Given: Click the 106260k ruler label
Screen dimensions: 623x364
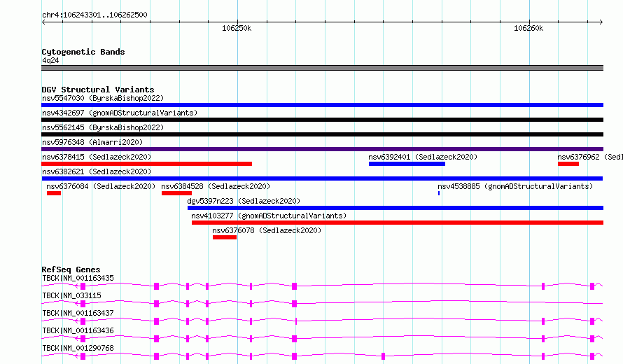Looking at the screenshot, I should pyautogui.click(x=528, y=28).
